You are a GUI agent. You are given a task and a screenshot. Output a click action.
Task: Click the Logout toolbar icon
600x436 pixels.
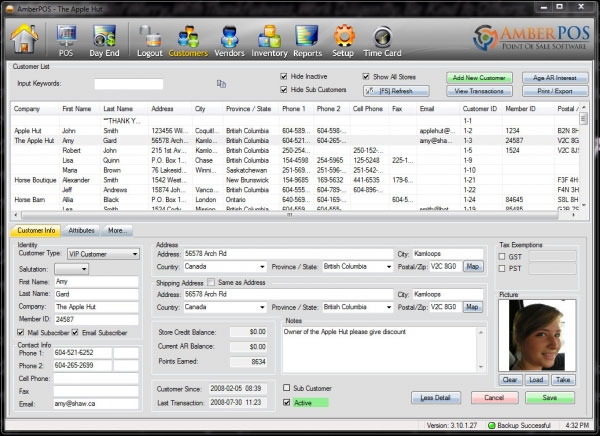150,38
